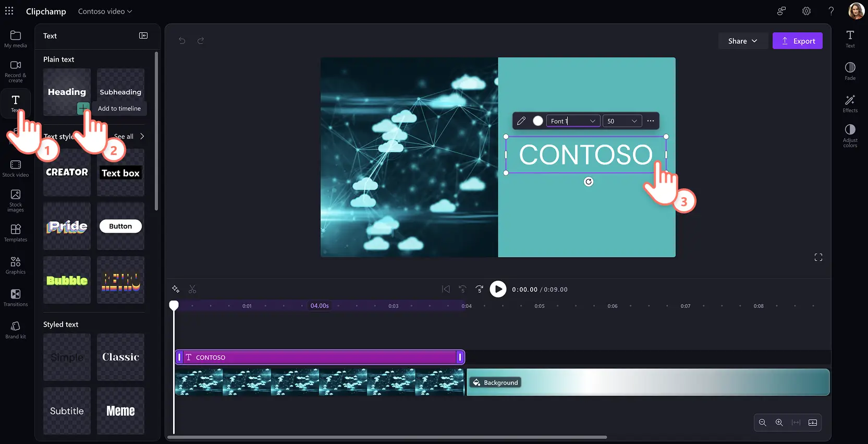Screen dimensions: 868x444
Task: Open the app launcher grid
Action: tap(9, 11)
